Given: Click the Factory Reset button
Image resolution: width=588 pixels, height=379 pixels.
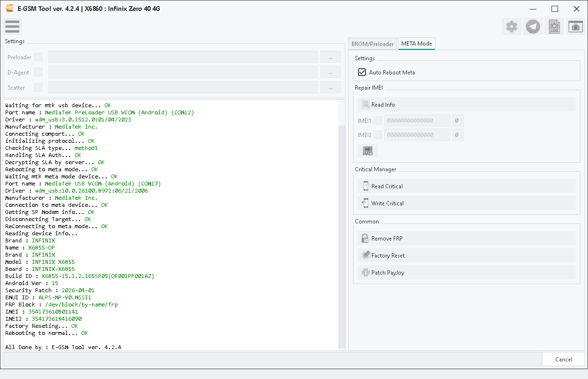Looking at the screenshot, I should 467,256.
